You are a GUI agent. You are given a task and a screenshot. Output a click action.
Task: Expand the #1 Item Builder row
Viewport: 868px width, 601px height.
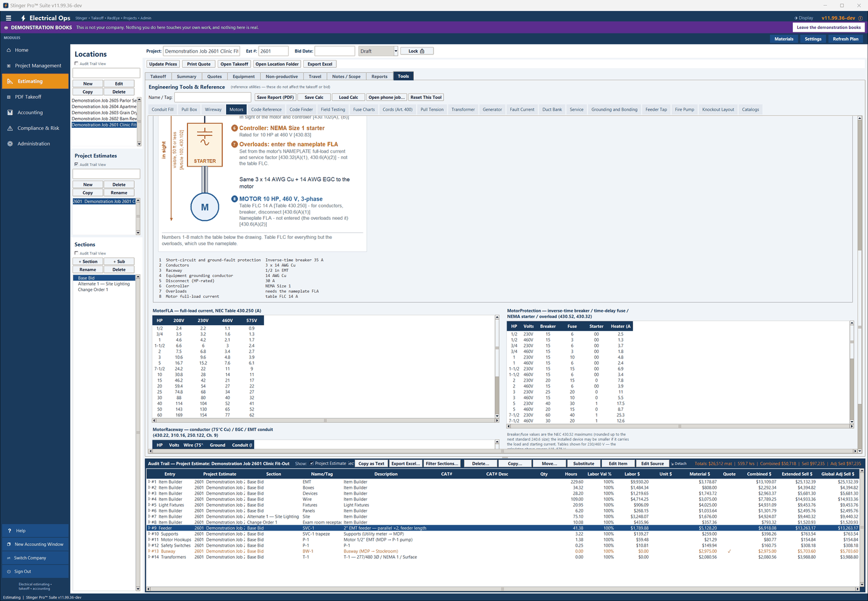coord(149,482)
